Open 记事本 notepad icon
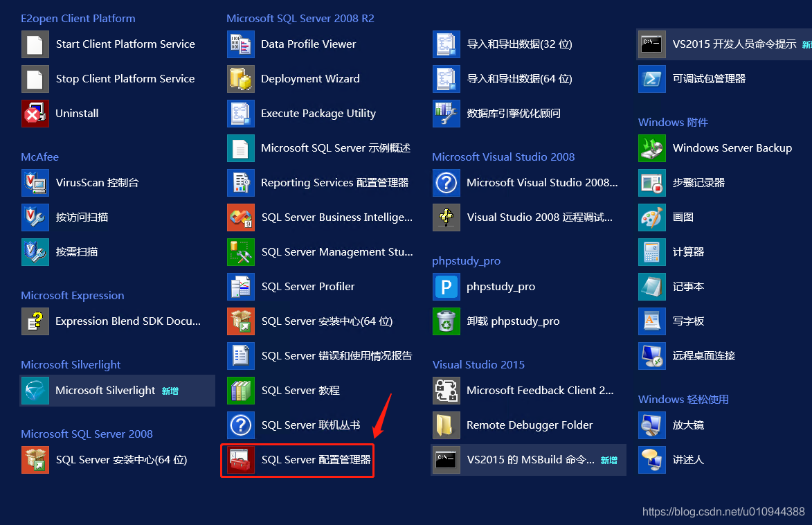The width and height of the screenshot is (812, 525). (652, 287)
